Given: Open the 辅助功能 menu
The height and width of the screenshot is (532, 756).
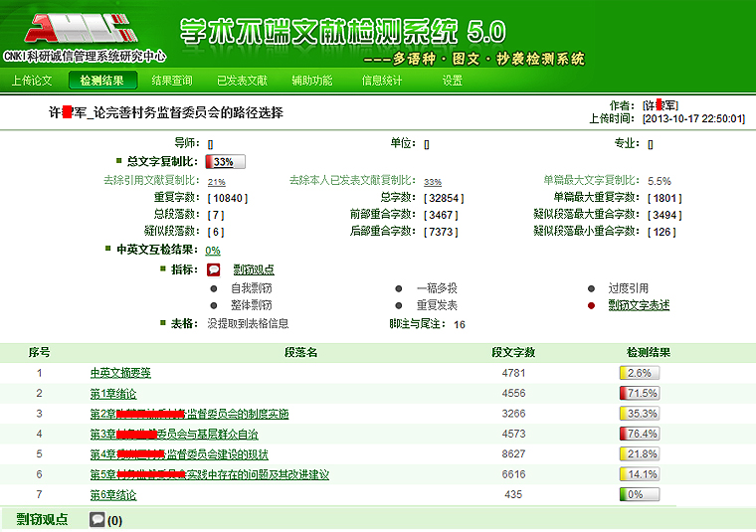Looking at the screenshot, I should (x=312, y=81).
